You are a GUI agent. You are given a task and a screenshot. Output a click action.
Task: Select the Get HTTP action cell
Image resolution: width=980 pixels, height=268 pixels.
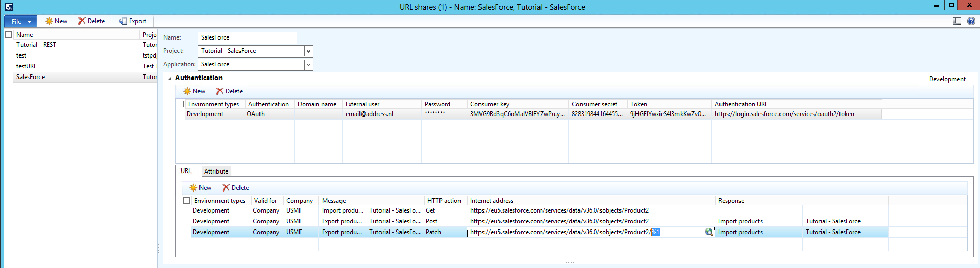445,210
